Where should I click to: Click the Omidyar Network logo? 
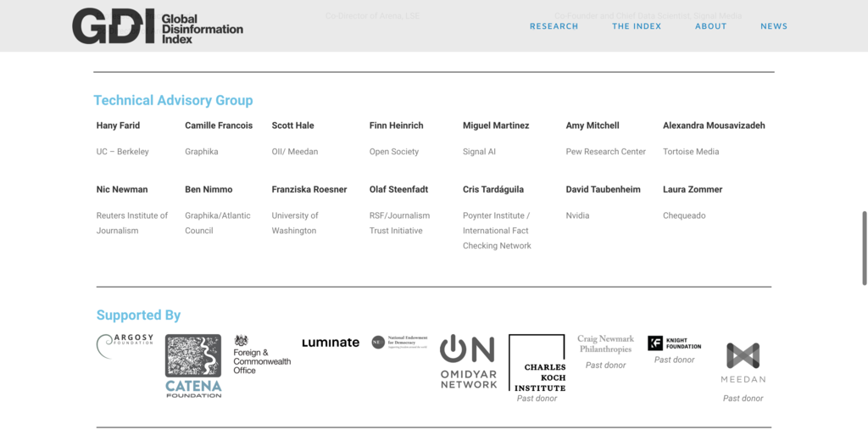(x=468, y=360)
